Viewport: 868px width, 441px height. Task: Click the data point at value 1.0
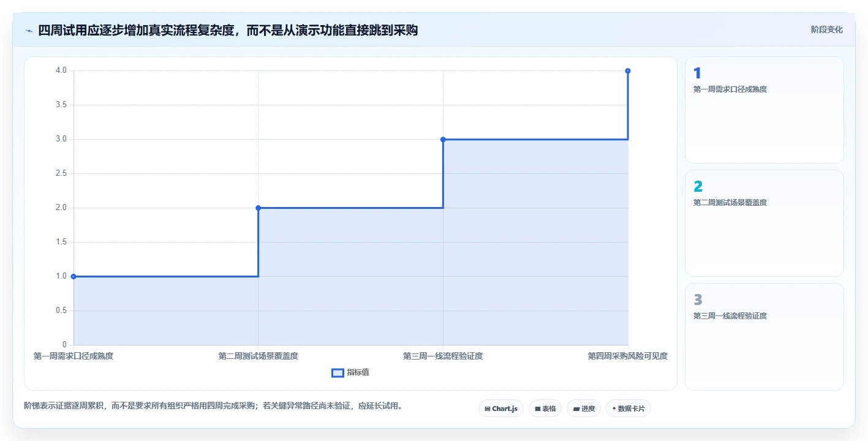[74, 276]
